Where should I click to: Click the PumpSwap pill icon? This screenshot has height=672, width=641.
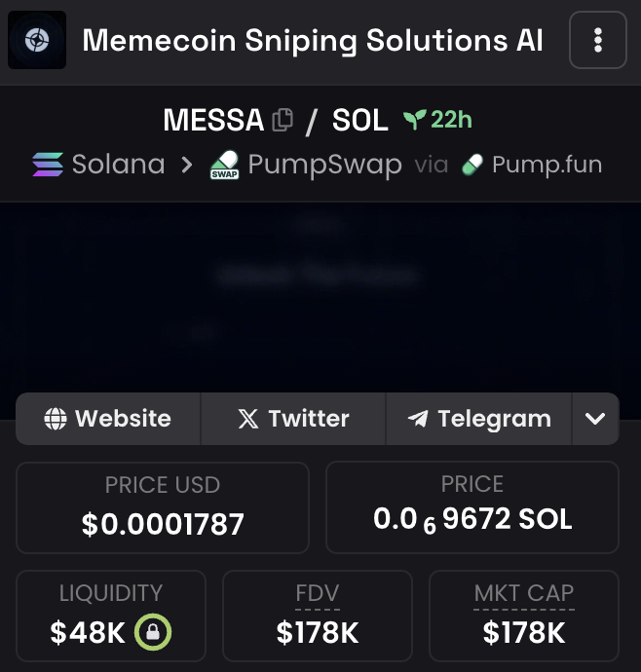pos(224,165)
